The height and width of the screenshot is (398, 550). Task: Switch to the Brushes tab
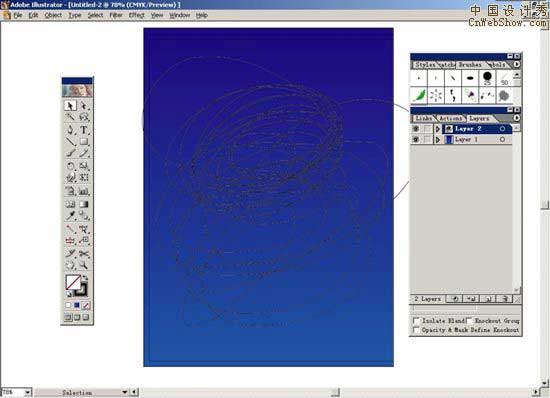pyautogui.click(x=470, y=65)
